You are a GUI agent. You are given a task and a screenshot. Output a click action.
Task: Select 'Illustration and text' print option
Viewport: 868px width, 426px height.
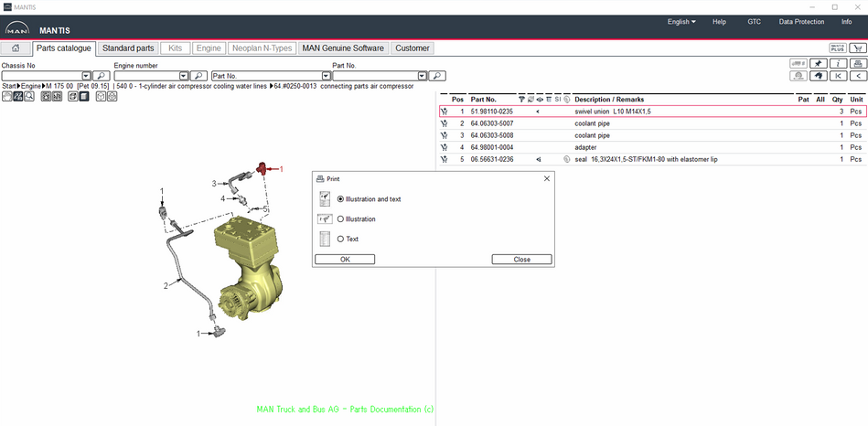(x=341, y=198)
